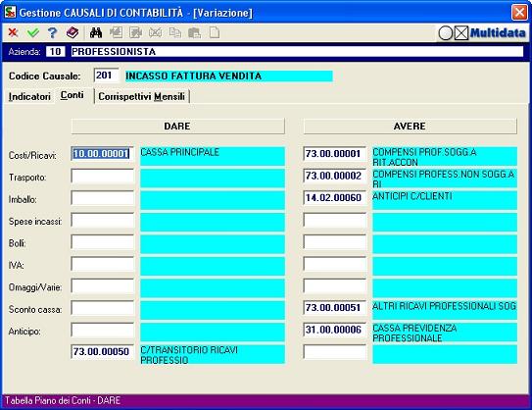Select the AVERE field containing 14.02.00060

tap(335, 198)
